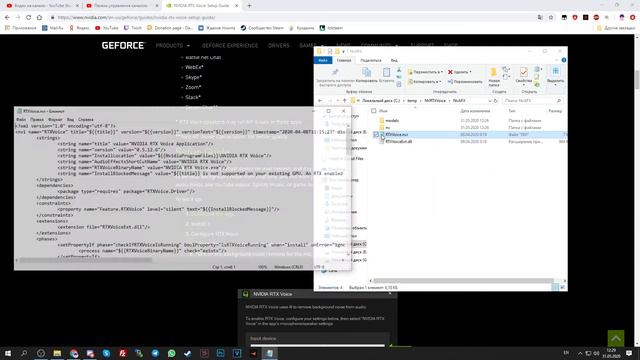The image size is (640, 360).
Task: Open the Notepad Edit menu
Action: point(37,120)
